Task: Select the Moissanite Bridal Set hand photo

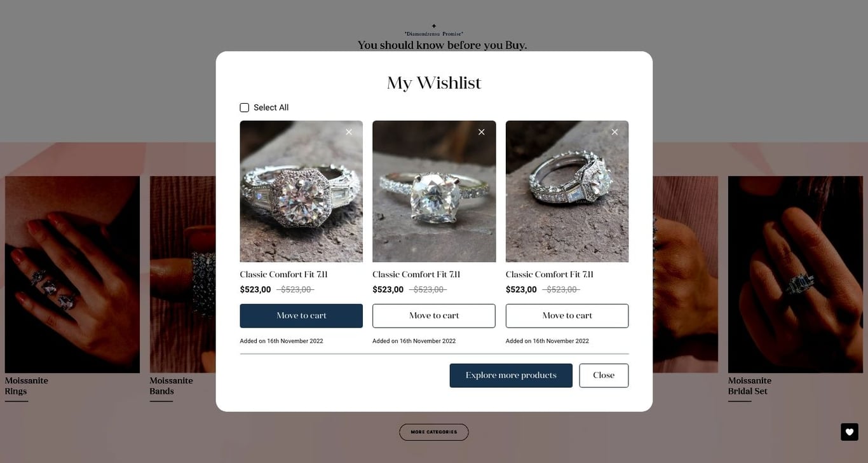Action: click(x=787, y=275)
